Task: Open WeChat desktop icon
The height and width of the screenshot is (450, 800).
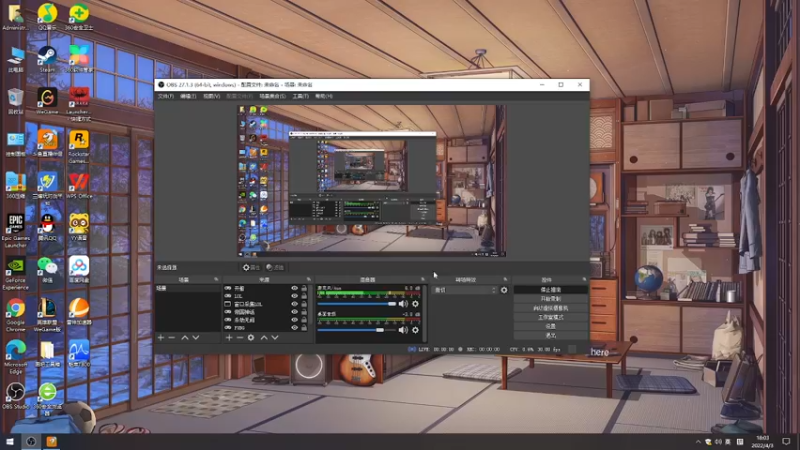Action: click(47, 270)
